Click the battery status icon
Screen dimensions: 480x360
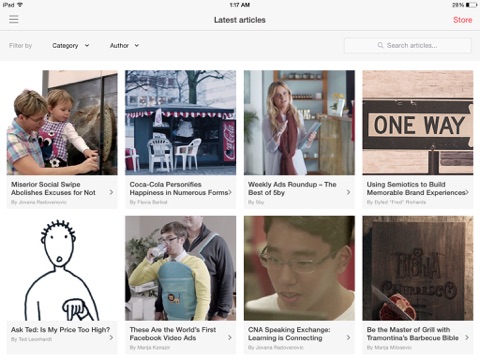(x=472, y=5)
